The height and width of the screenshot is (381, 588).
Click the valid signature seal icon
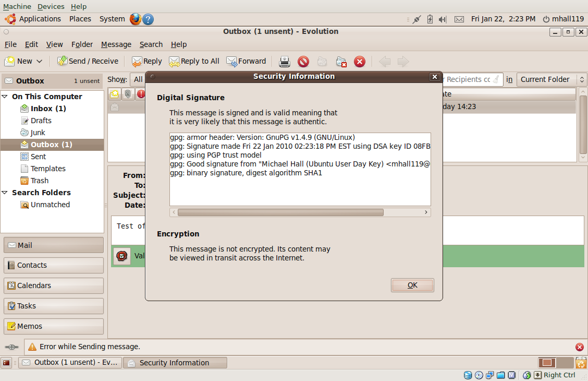click(122, 256)
